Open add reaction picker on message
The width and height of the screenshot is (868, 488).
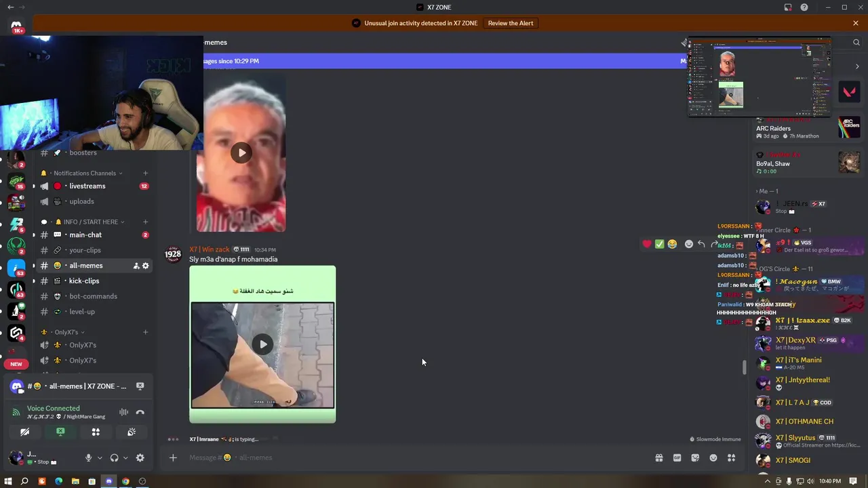(x=689, y=244)
